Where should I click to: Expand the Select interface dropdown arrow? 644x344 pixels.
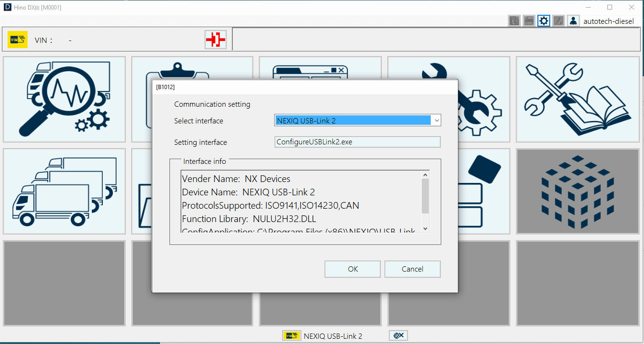[436, 121]
